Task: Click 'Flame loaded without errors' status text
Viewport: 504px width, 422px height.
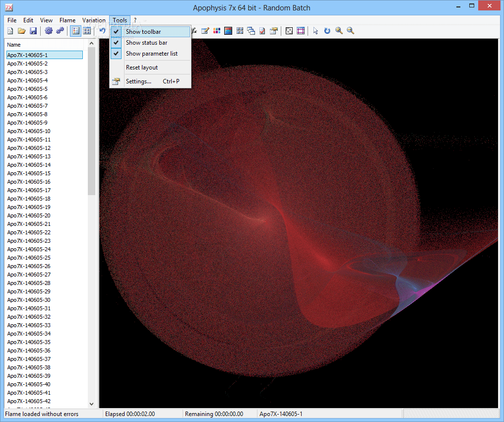Action: pos(42,414)
